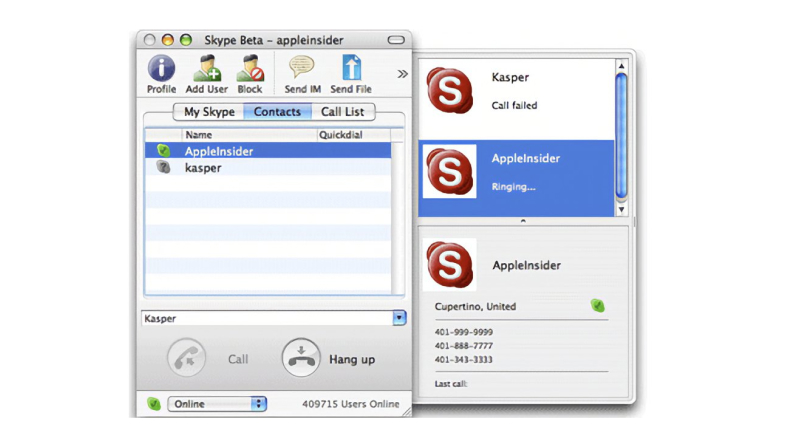This screenshot has height=444, width=788.
Task: Select the Contacts tab
Action: pyautogui.click(x=277, y=112)
